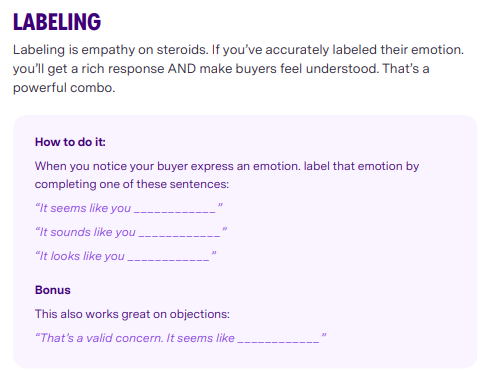This screenshot has width=486, height=376.
Task: Click the "How to do it:" subheading
Action: tap(70, 142)
